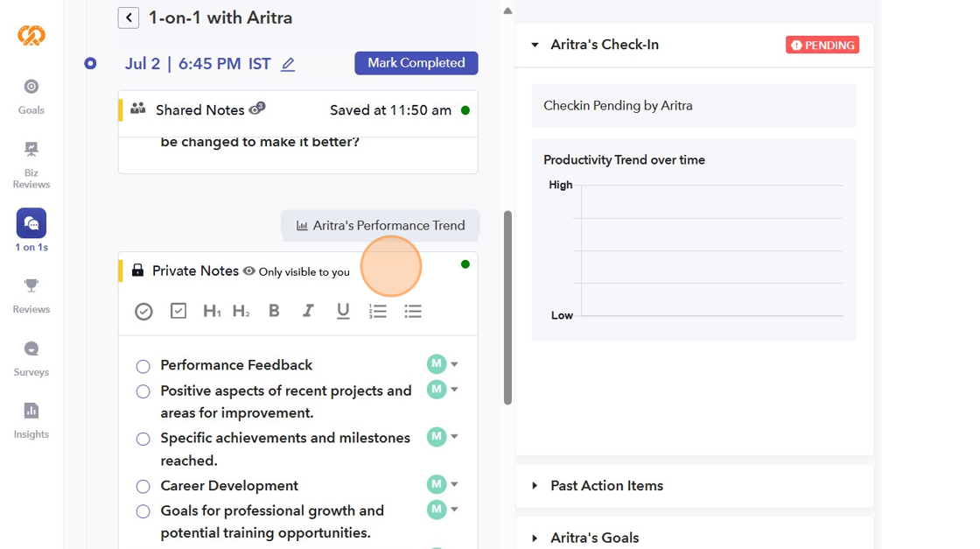Toggle bold formatting in Private Notes
The image size is (980, 549).
coord(274,311)
